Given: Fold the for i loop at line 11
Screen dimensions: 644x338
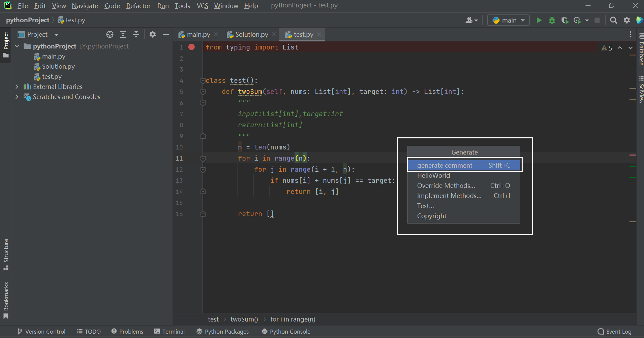Looking at the screenshot, I should 203,158.
